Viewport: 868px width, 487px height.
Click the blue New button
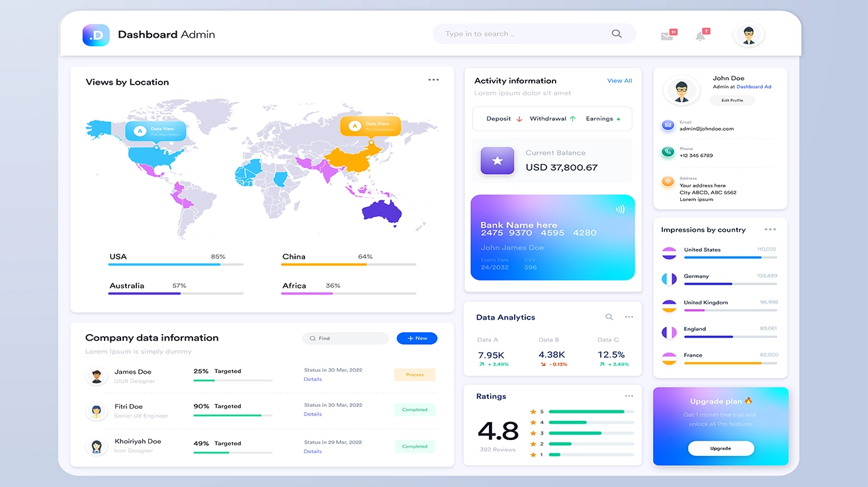pyautogui.click(x=417, y=338)
